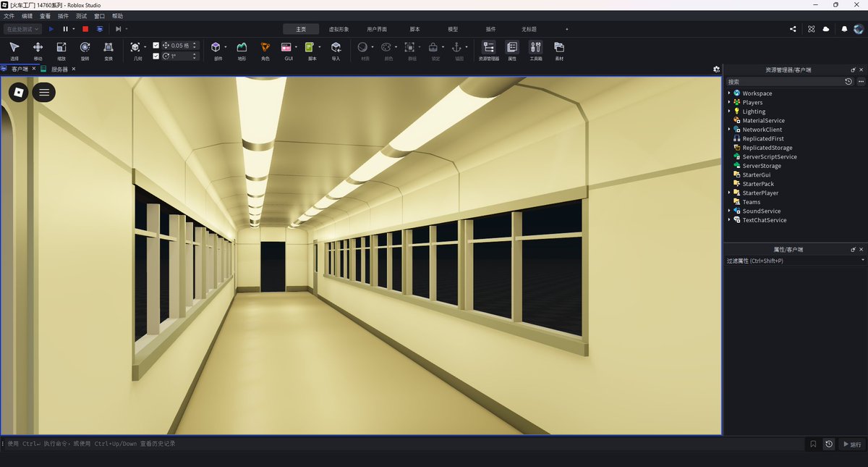The image size is (868, 467).
Task: Open the 素材 asset manager
Action: (559, 50)
